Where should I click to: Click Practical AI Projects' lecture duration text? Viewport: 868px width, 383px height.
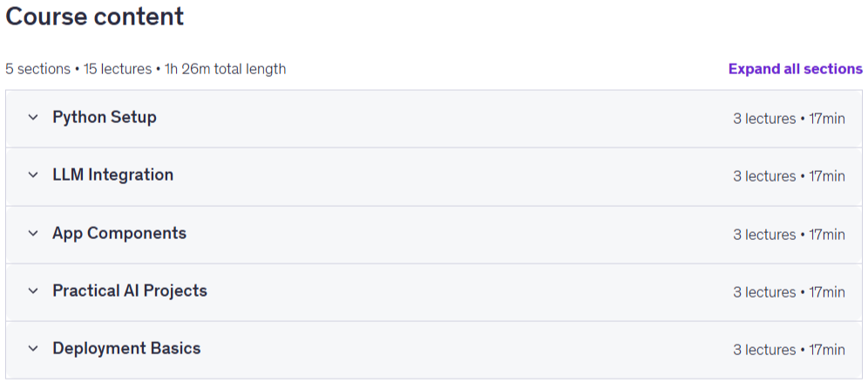pyautogui.click(x=790, y=292)
